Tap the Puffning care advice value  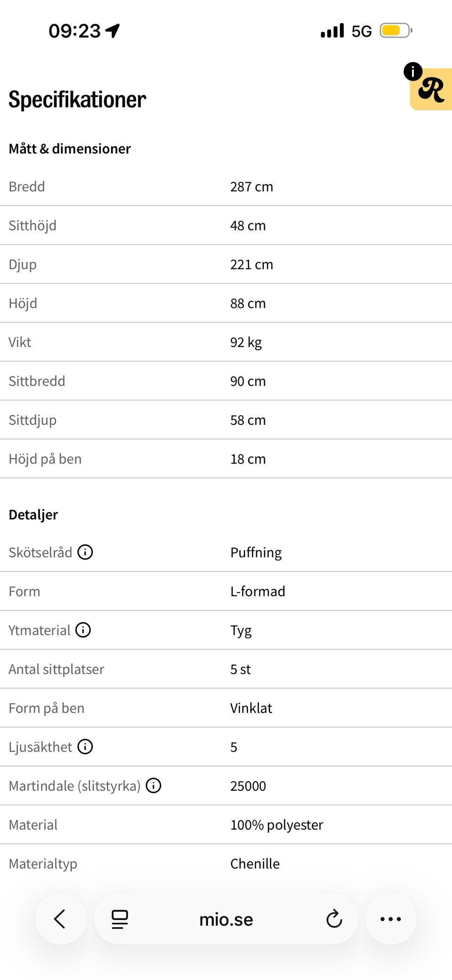[x=256, y=552]
